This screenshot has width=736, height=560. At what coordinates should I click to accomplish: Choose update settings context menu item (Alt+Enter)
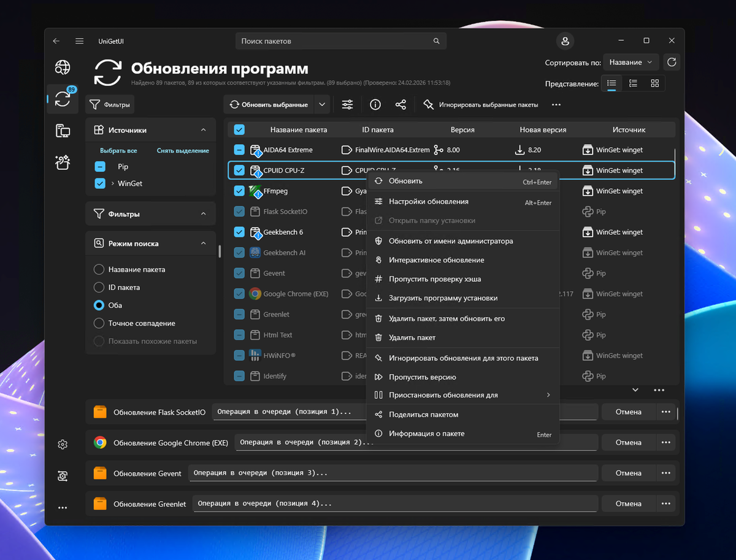(x=463, y=202)
